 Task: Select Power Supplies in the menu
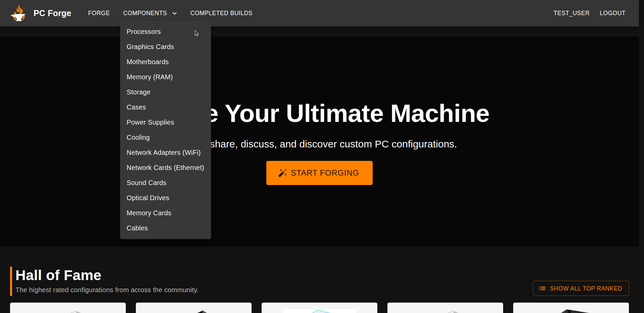pyautogui.click(x=150, y=122)
